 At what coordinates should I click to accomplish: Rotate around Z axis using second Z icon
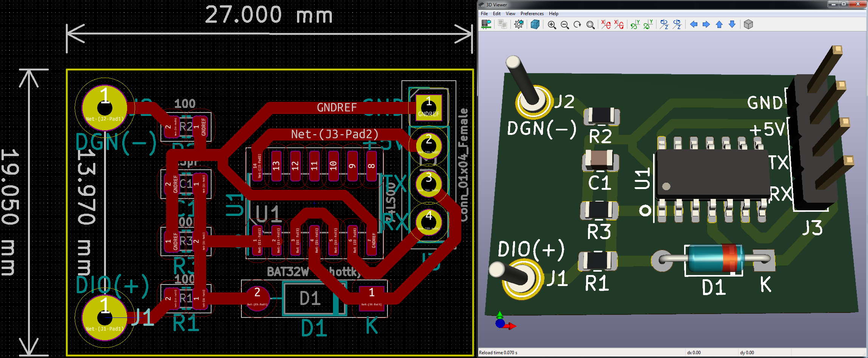[677, 25]
